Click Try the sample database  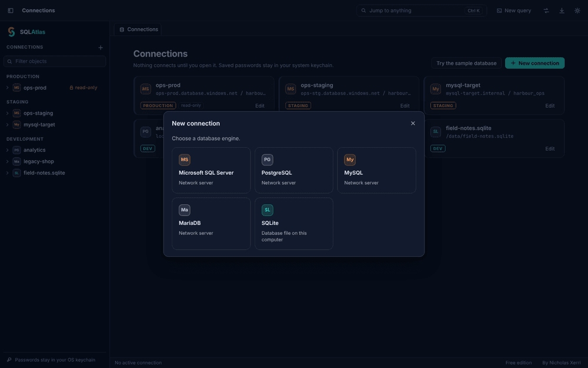pos(466,63)
